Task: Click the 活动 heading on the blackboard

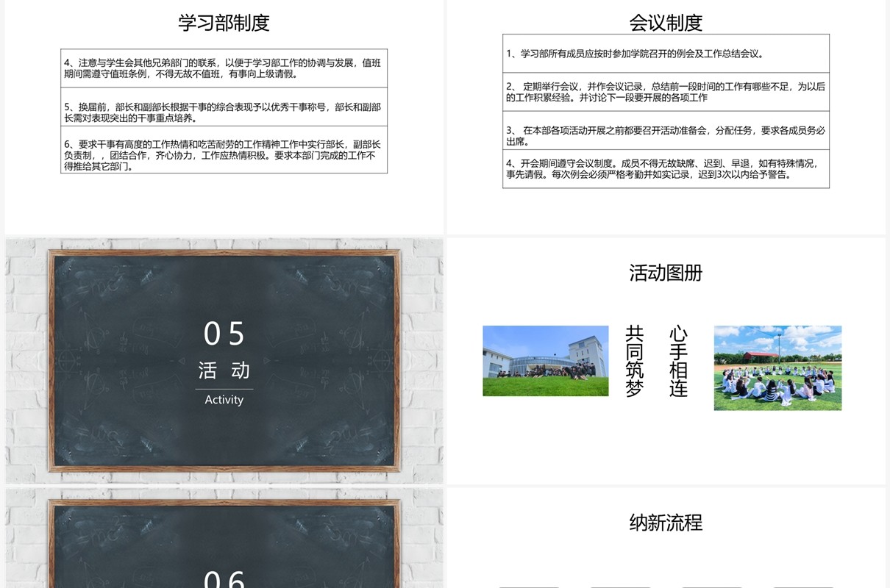Action: pos(224,370)
